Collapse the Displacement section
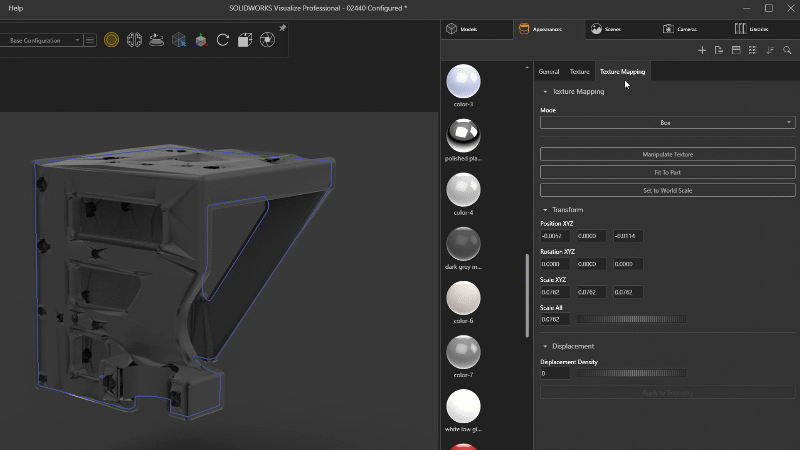This screenshot has width=800, height=450. coord(545,346)
